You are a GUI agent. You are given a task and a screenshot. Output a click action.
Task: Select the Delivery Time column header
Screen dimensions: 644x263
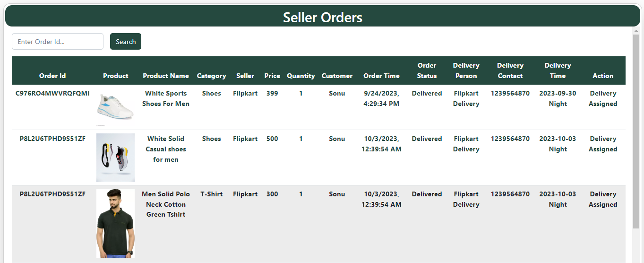click(x=558, y=70)
